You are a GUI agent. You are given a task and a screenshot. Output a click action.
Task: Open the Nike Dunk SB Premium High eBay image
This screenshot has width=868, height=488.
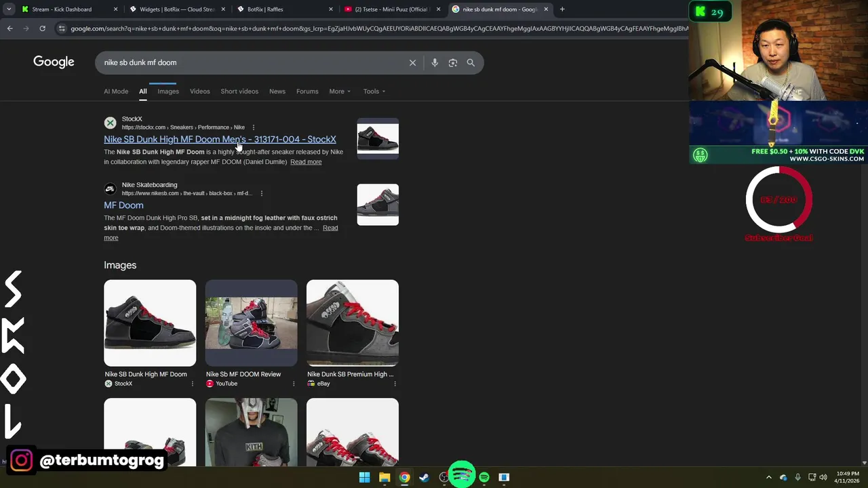point(353,323)
